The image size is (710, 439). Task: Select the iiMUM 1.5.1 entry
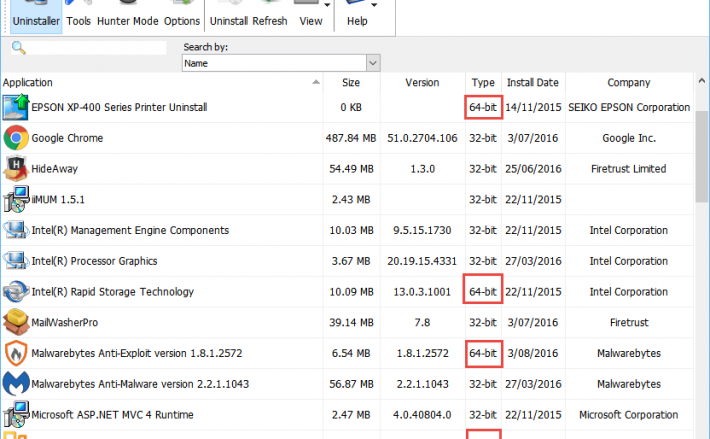(x=58, y=200)
